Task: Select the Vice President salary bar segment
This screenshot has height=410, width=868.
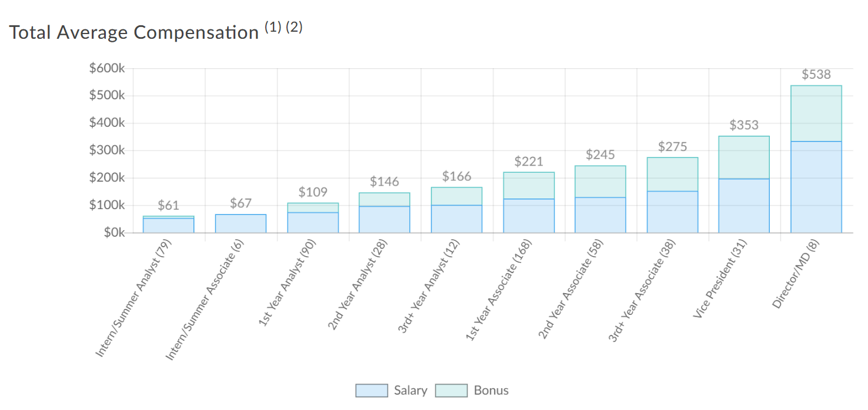Action: click(744, 206)
